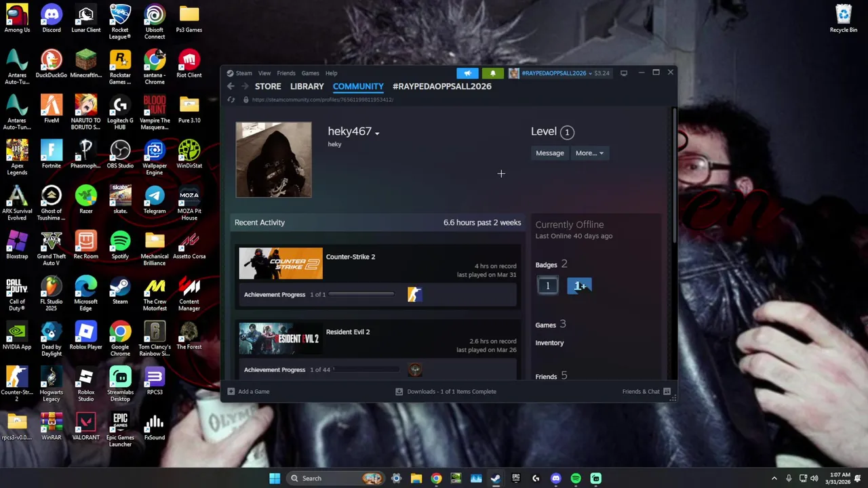Click Resident Evil 2 achievement progress bar
The image size is (868, 488).
click(365, 370)
